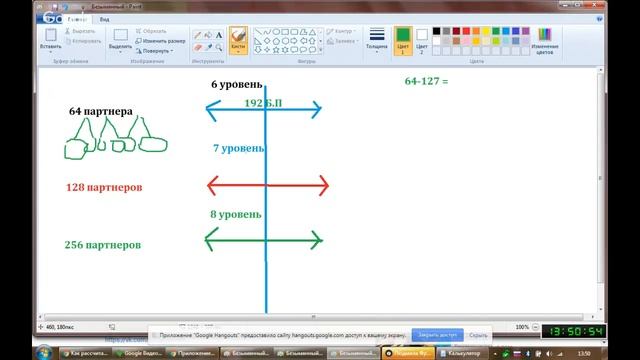Choose the right arrow shape
Image resolution: width=640 pixels, height=360 pixels.
[x=294, y=41]
